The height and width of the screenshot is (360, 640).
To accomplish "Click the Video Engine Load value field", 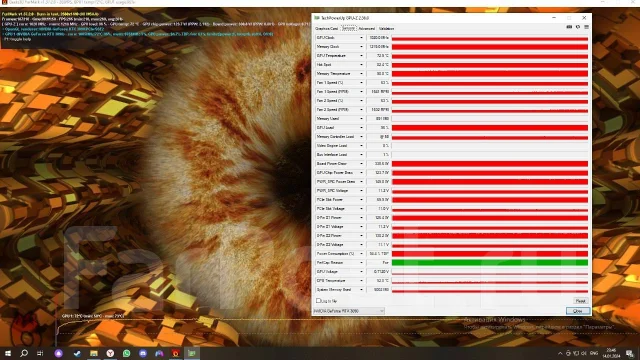I will [378, 146].
